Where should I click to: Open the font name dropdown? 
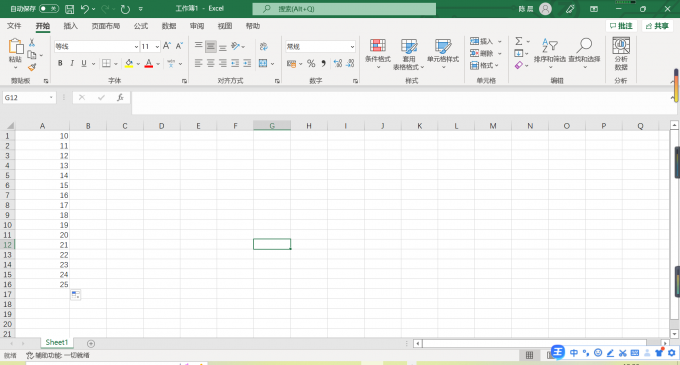136,46
